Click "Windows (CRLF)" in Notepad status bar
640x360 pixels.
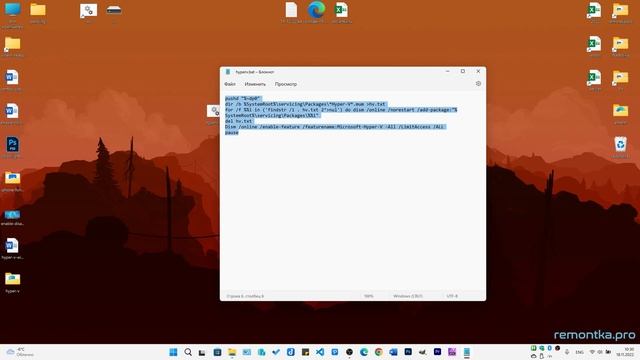pyautogui.click(x=408, y=296)
